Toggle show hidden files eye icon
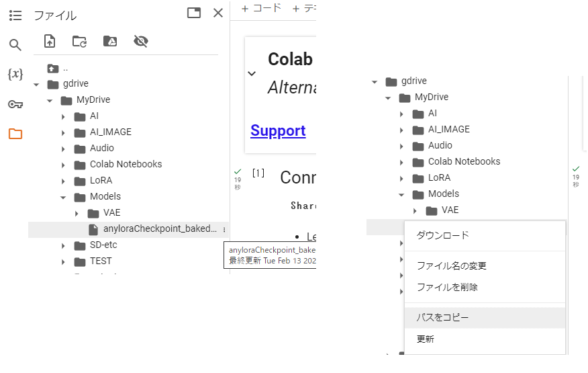 pos(140,42)
